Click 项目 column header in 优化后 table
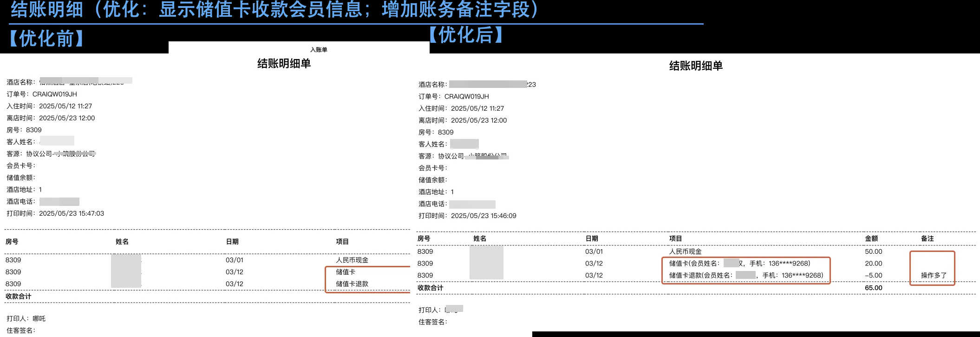 (676, 238)
